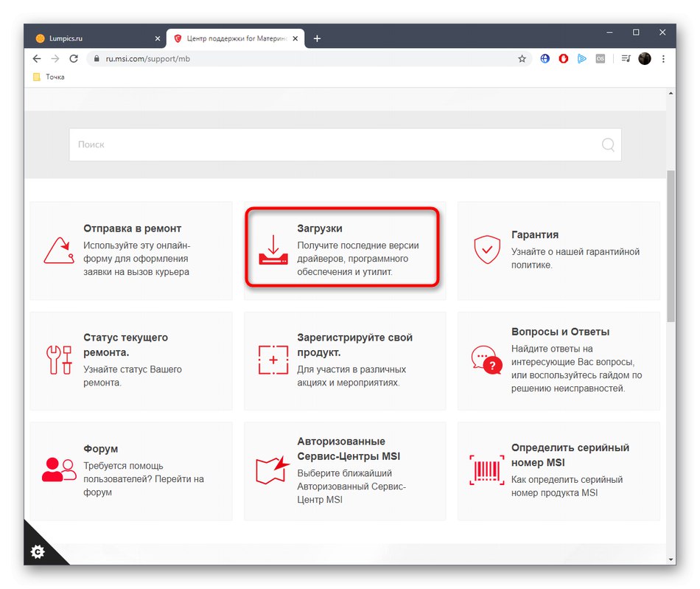Open the Chrome three-dot menu

click(663, 58)
